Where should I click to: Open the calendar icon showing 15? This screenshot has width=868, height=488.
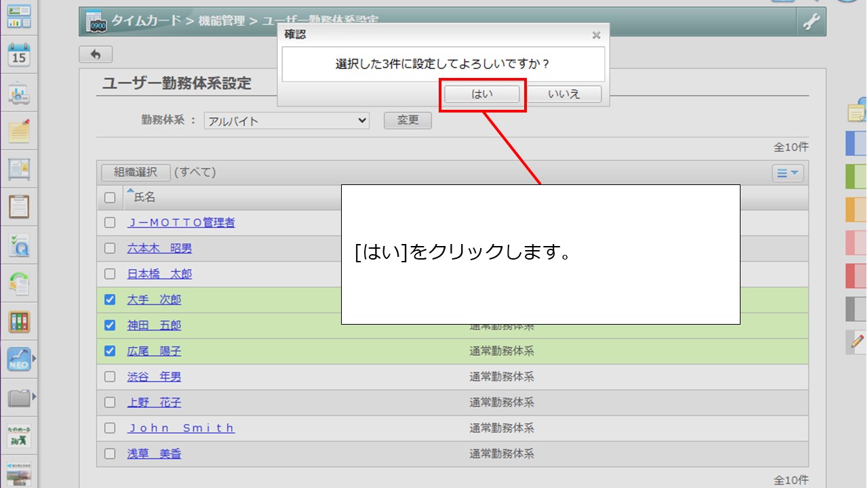19,55
